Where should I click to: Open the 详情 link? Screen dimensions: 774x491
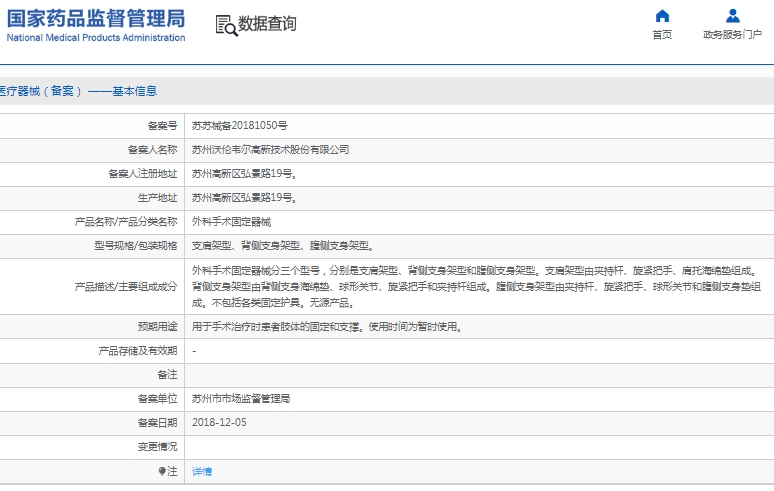click(x=202, y=472)
